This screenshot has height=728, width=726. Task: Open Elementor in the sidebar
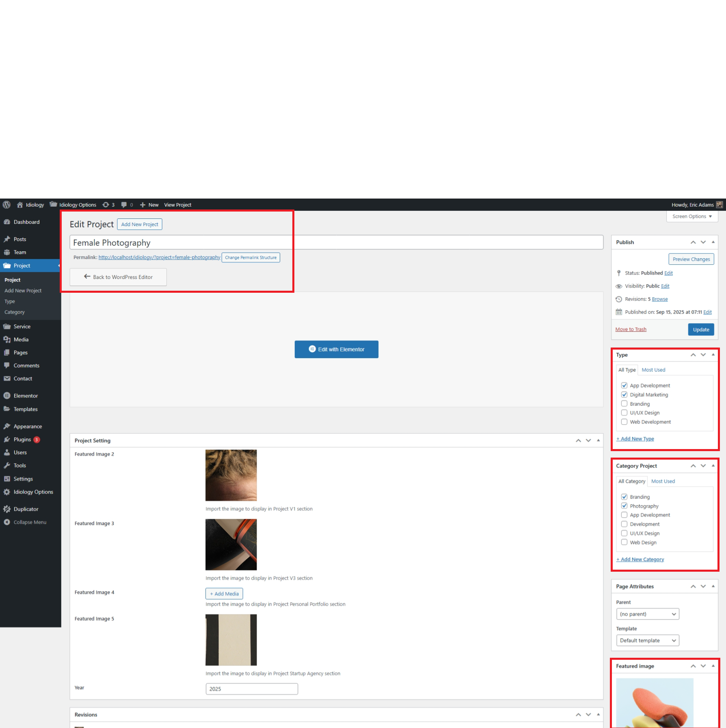pyautogui.click(x=26, y=395)
